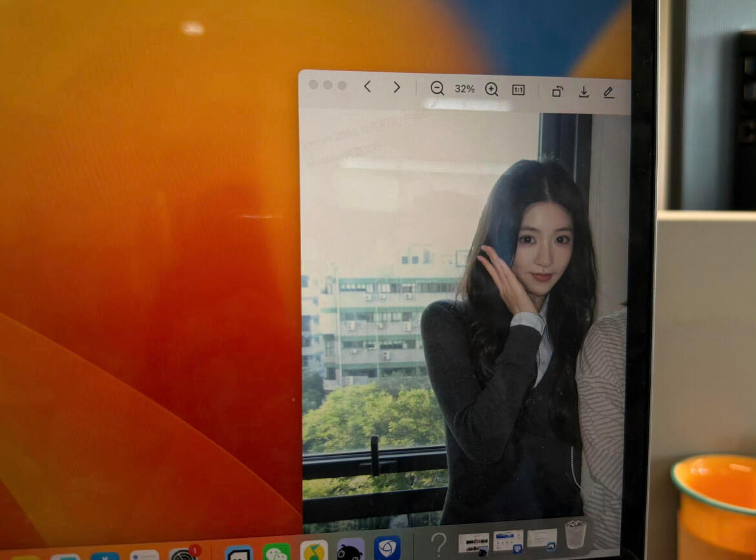The width and height of the screenshot is (756, 560).
Task: Go to the previous image with left chevron
Action: 368,87
